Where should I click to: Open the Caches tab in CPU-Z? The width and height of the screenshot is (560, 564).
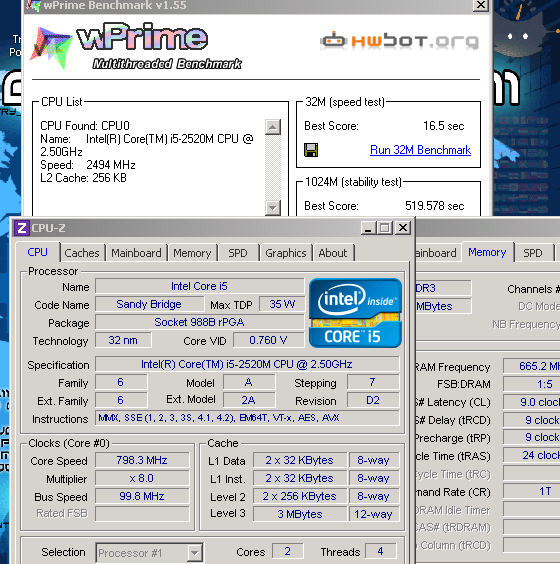82,253
